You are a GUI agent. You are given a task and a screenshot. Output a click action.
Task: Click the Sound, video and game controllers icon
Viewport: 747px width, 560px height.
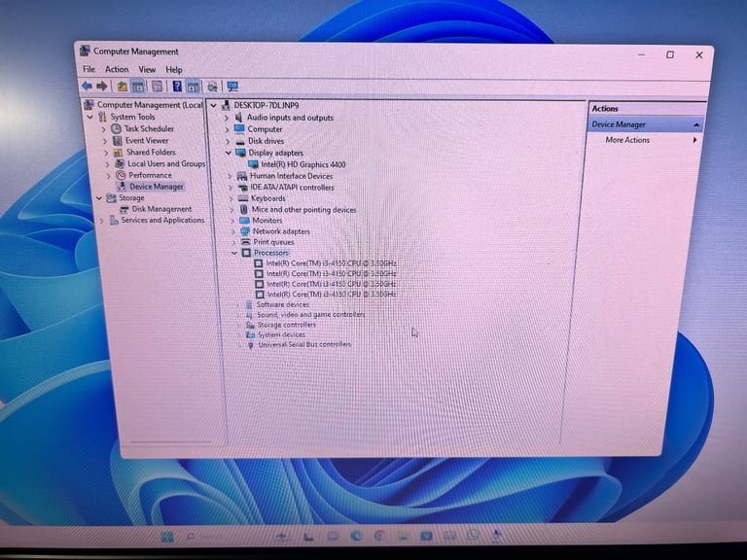249,315
